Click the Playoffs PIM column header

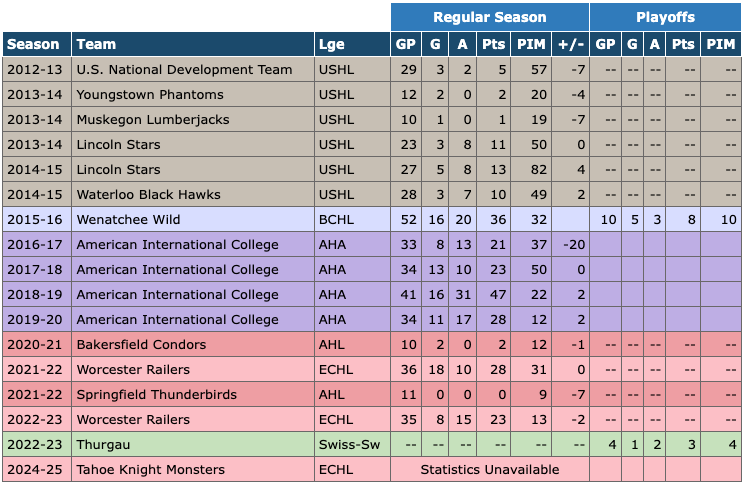[x=720, y=44]
